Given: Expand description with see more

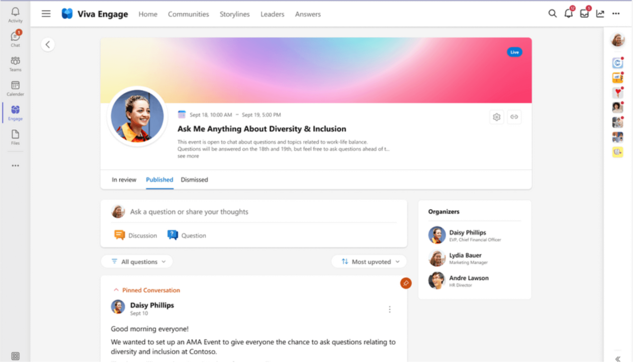Looking at the screenshot, I should coord(188,156).
